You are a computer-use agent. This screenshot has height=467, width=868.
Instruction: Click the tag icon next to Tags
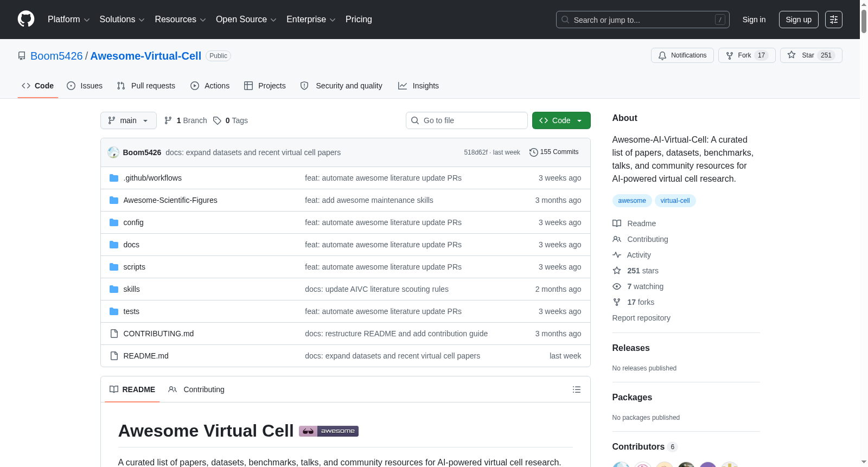217,120
